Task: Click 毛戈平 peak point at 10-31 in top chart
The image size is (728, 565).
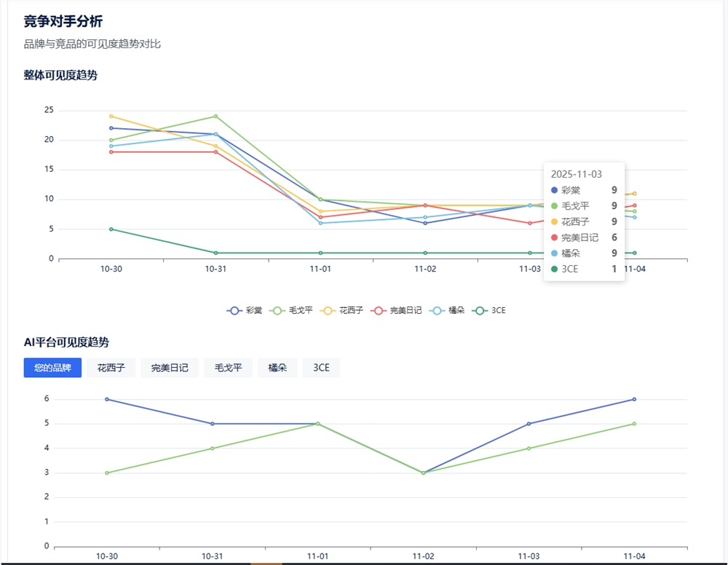Action: 216,116
